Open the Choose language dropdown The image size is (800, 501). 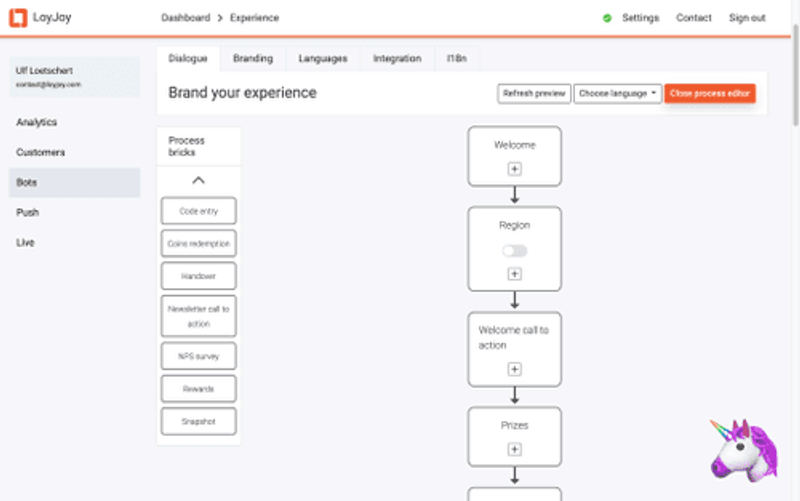pyautogui.click(x=619, y=93)
